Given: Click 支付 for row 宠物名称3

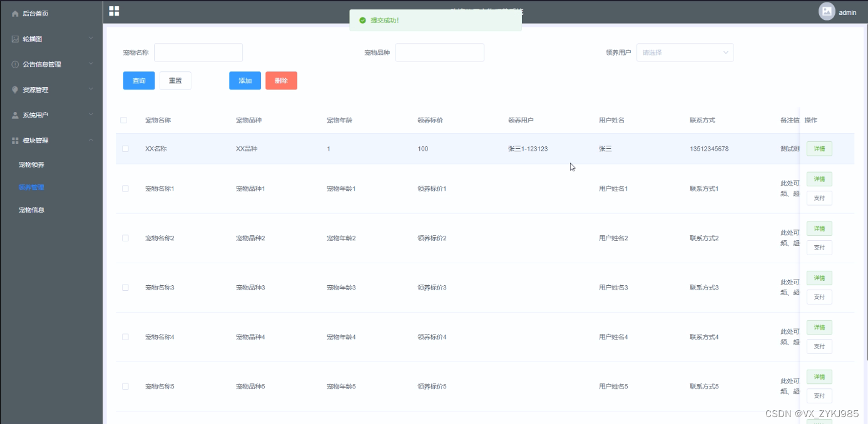Looking at the screenshot, I should pos(819,297).
